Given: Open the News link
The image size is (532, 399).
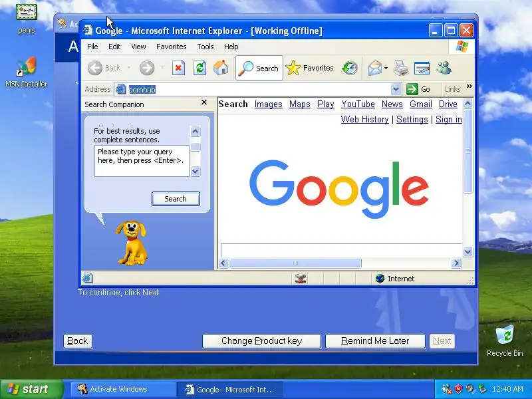Looking at the screenshot, I should [392, 104].
